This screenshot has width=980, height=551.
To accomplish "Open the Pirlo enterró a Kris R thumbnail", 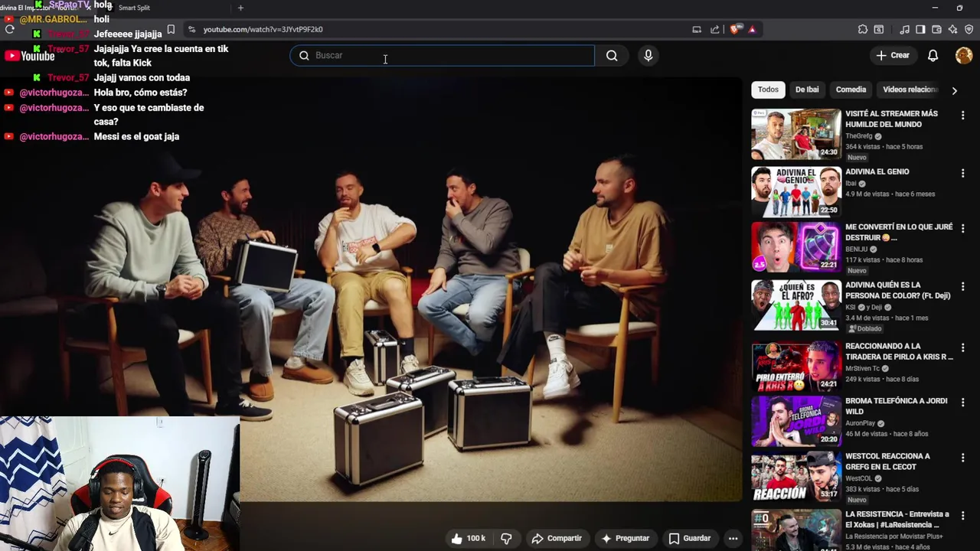I will 796,366.
